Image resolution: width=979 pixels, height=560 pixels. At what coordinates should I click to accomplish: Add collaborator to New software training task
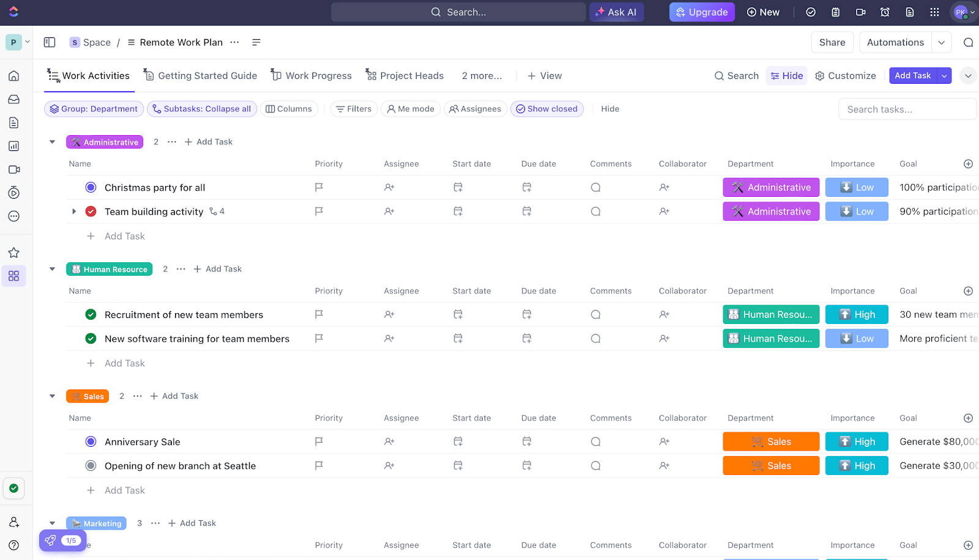[x=664, y=339]
